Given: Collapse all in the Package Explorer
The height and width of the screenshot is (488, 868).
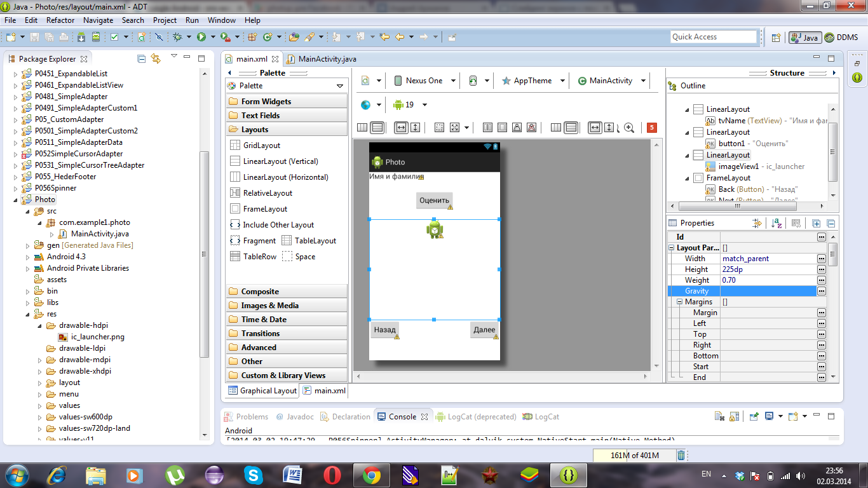Looking at the screenshot, I should click(x=141, y=59).
